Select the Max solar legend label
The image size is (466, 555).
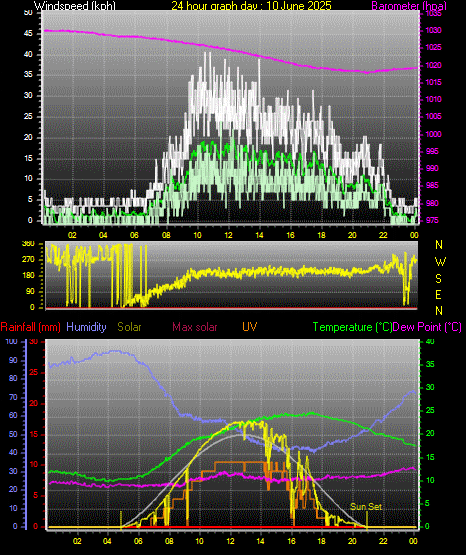point(195,327)
